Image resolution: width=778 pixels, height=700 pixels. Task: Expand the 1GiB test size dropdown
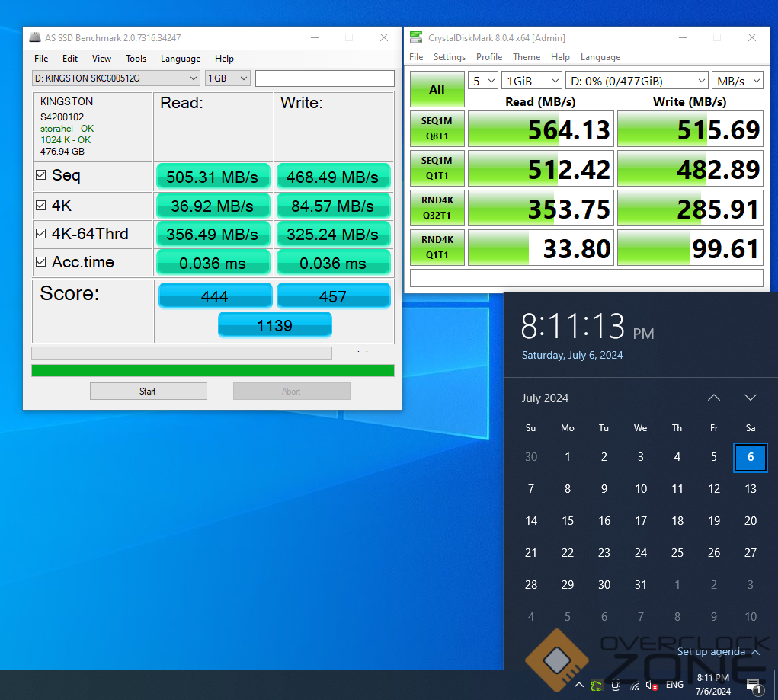(532, 81)
